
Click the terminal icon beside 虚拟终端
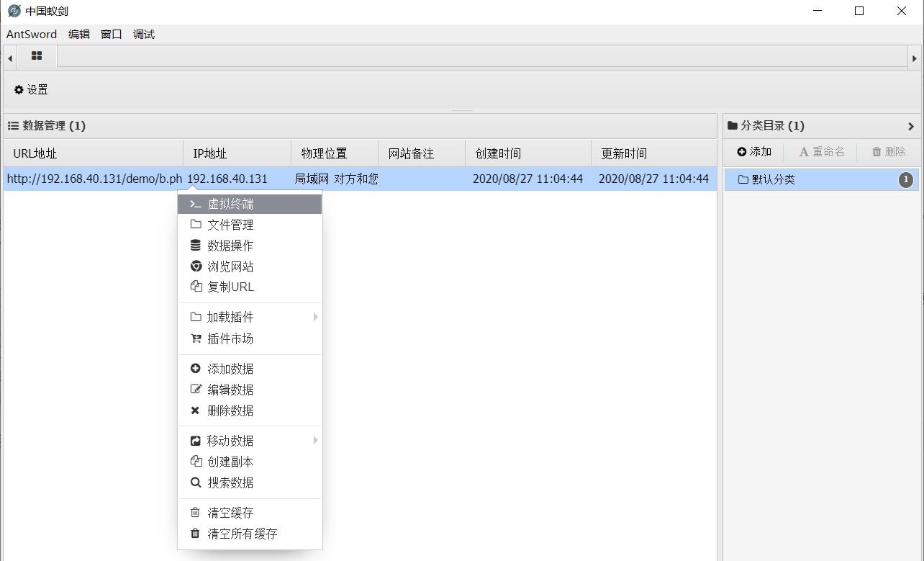coord(196,205)
